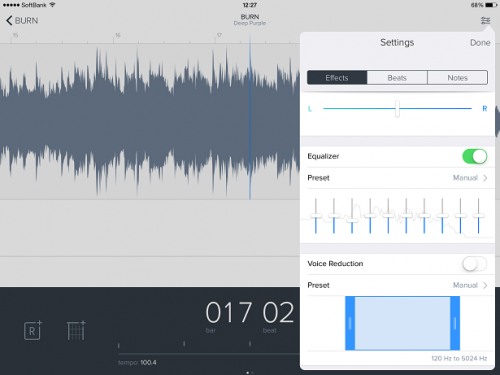Viewport: 500px width, 375px height.
Task: Tap Done to close Settings
Action: 480,43
